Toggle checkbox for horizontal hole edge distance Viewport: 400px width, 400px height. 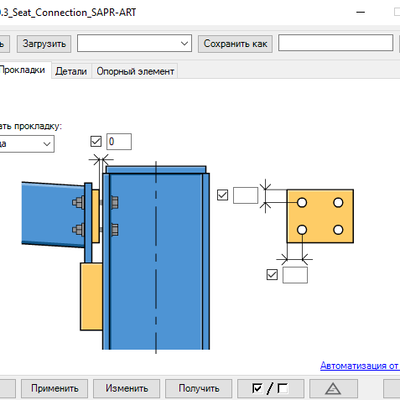pos(272,275)
